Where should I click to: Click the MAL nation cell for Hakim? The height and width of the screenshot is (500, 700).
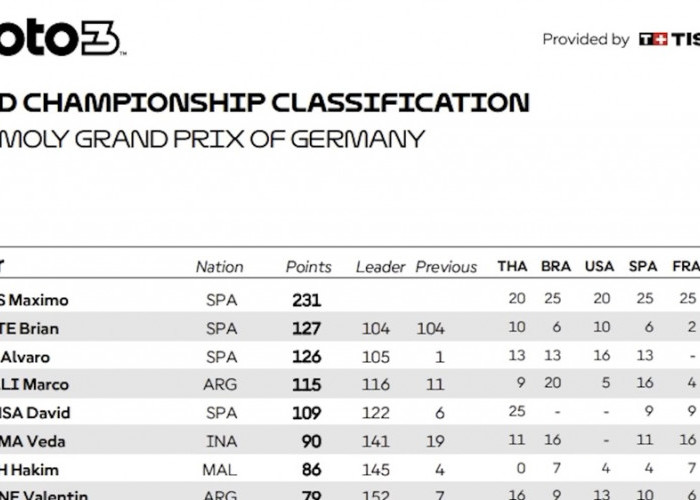point(220,470)
